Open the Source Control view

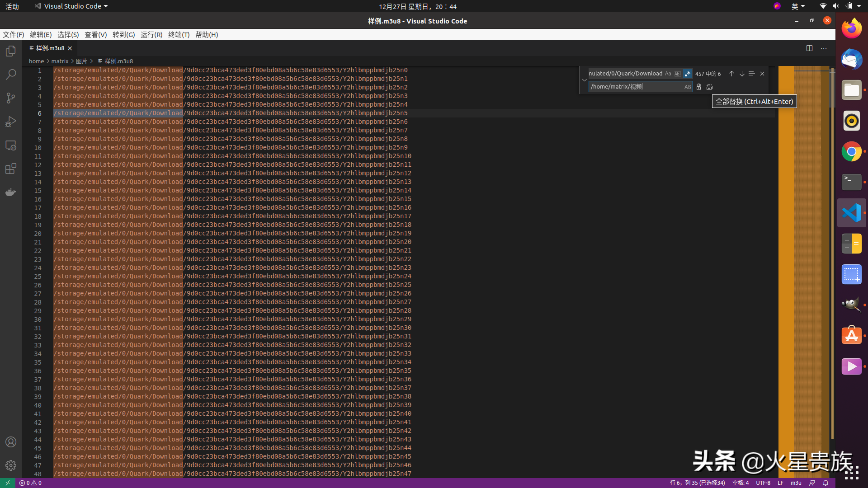[x=11, y=98]
